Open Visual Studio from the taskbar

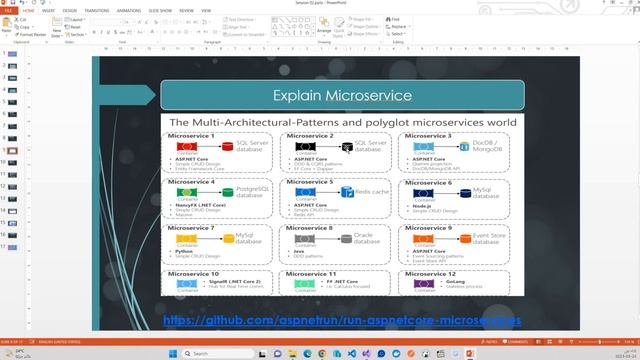366,353
